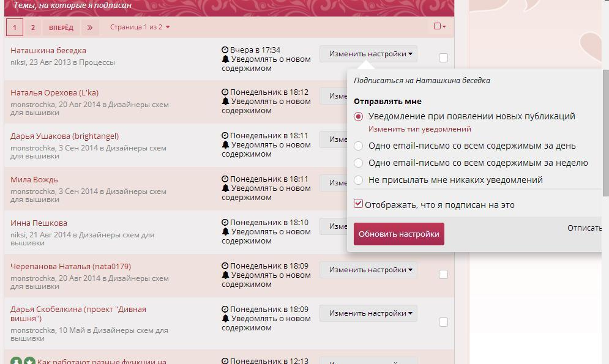Click the page scrollbar on the right
This screenshot has height=364, width=609.
(605, 132)
